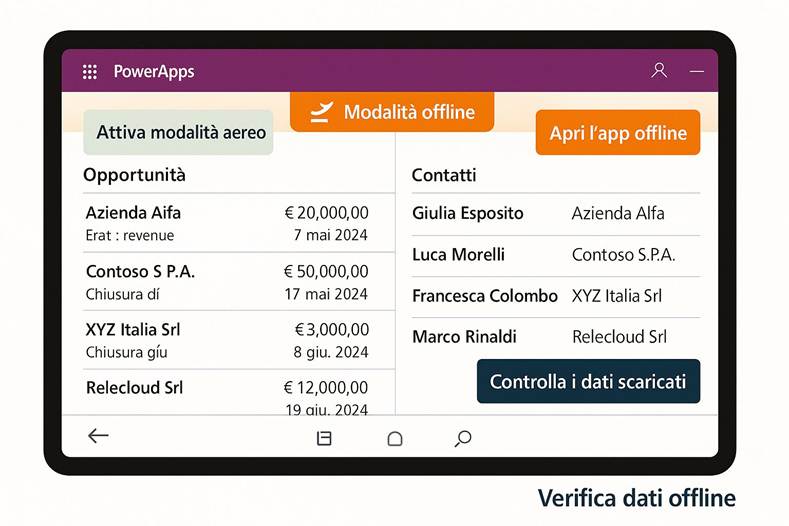Click the airplane icon in Modalità offline
The height and width of the screenshot is (526, 789).
point(321,112)
